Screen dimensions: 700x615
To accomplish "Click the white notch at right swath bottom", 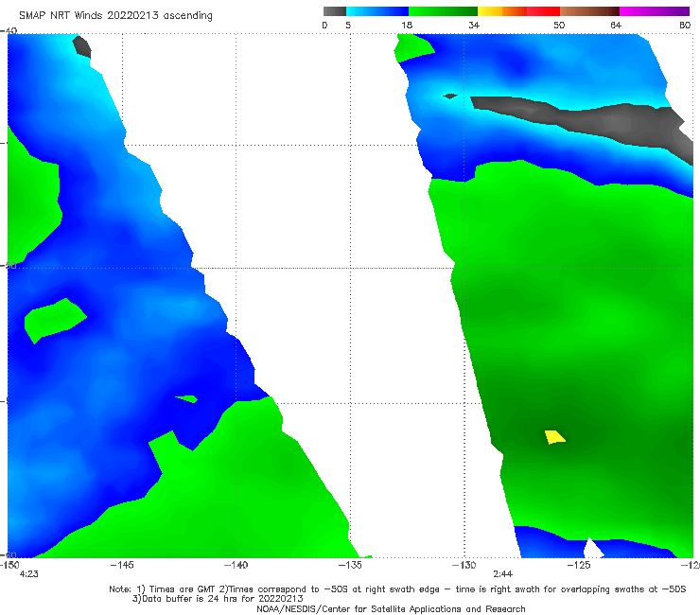I will coord(593,549).
